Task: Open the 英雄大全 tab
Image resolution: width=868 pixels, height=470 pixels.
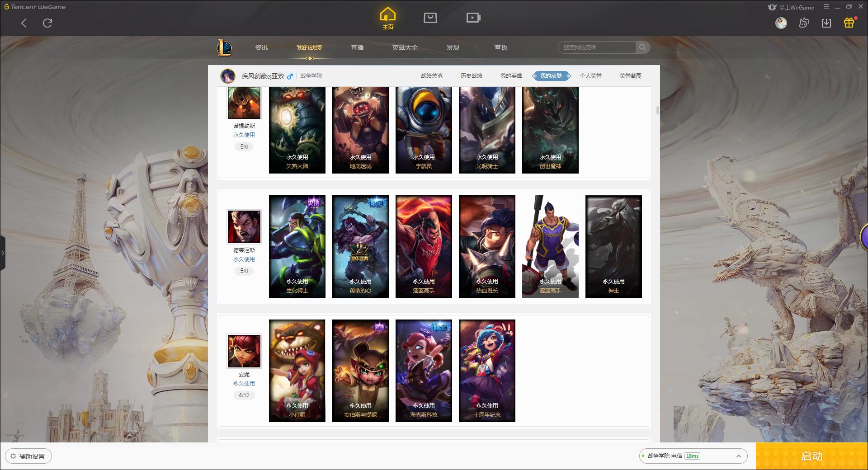Action: pos(405,47)
